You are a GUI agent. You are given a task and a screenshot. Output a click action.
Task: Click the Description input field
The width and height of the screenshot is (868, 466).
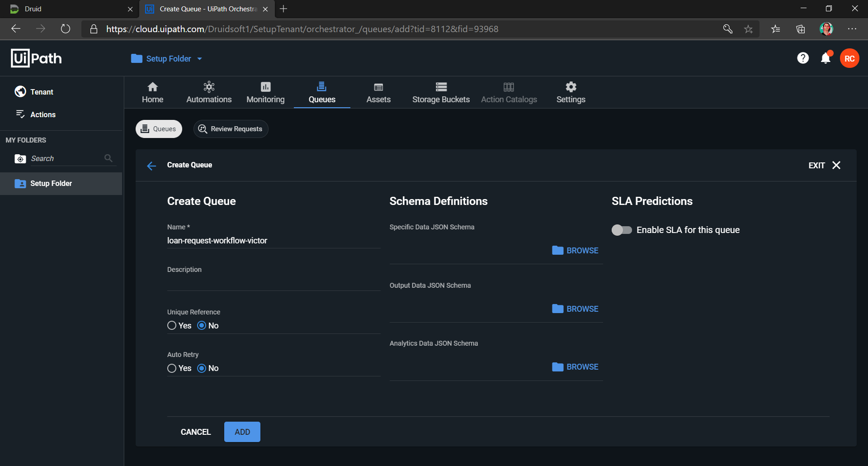[x=274, y=282]
